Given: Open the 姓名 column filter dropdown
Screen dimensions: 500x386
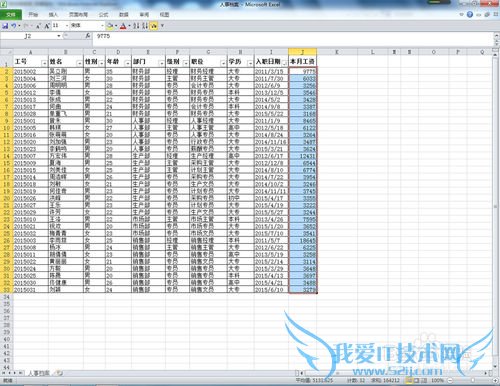Looking at the screenshot, I should 79,63.
